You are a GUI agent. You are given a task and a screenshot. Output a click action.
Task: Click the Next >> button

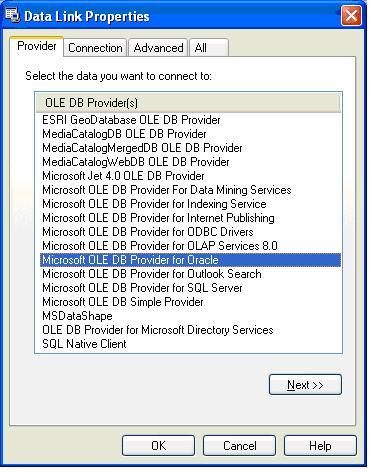pyautogui.click(x=305, y=385)
